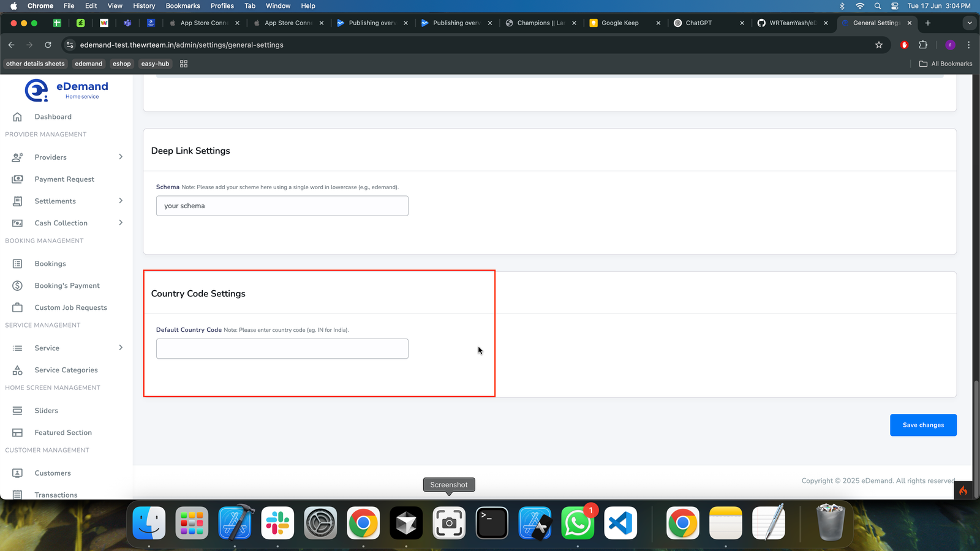Viewport: 980px width, 551px height.
Task: Select the Booking's Payment icon
Action: [17, 285]
